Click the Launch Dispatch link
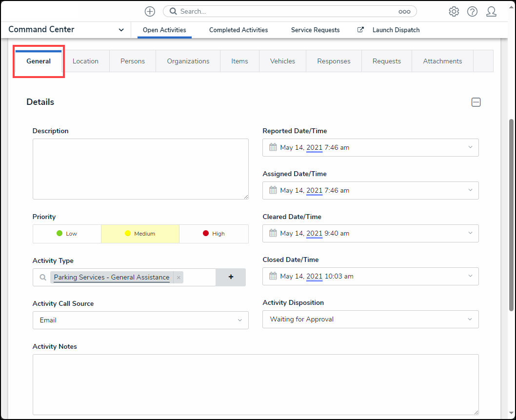This screenshot has height=420, width=516. pos(396,30)
